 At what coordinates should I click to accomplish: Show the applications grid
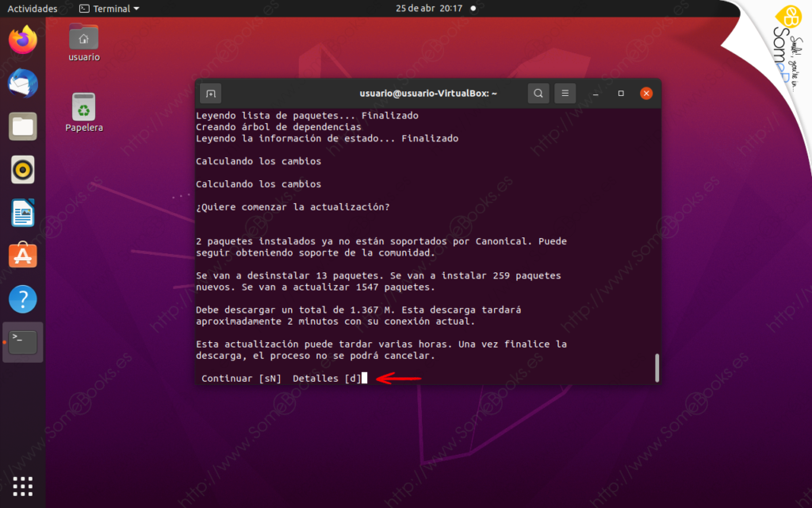pos(23,486)
